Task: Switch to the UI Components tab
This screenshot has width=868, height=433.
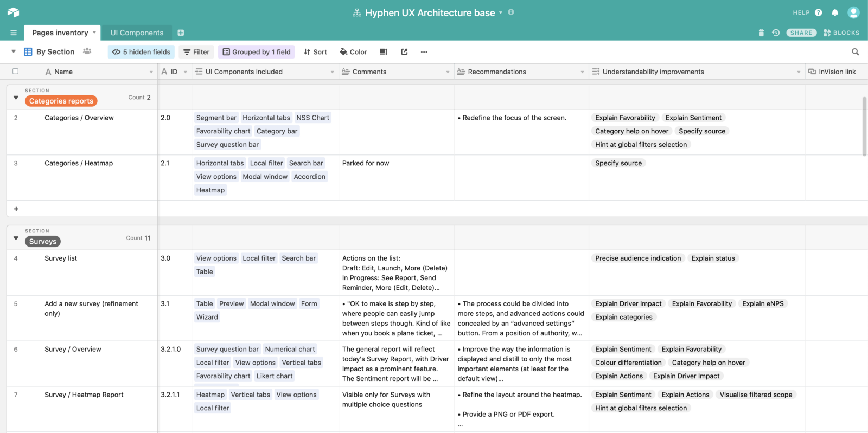Action: (x=137, y=33)
